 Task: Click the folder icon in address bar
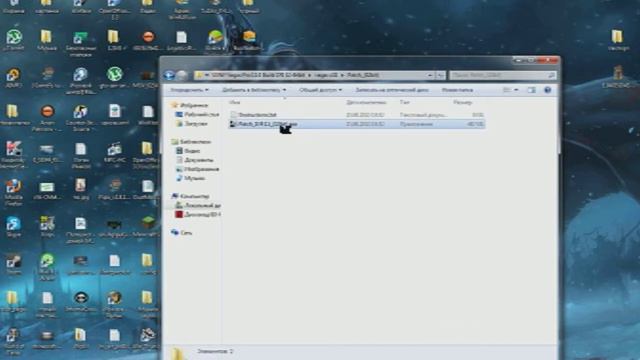point(199,76)
